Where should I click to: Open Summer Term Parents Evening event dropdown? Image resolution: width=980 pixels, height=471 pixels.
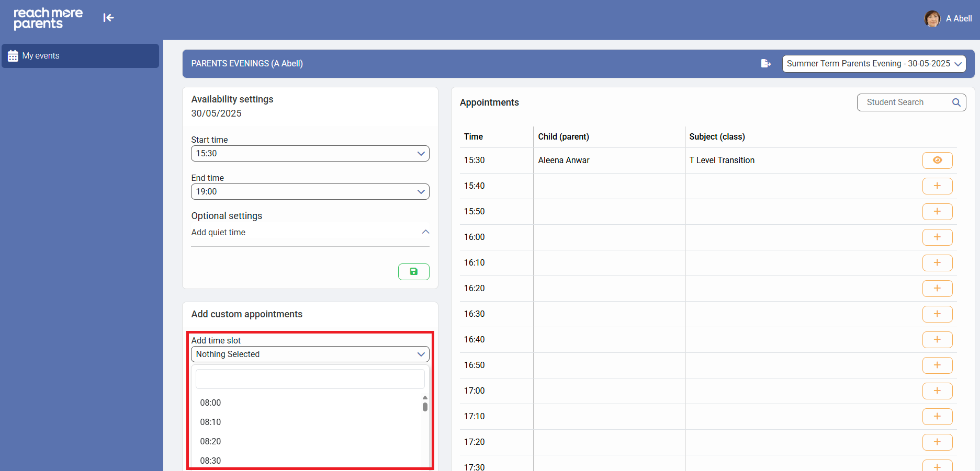coord(874,64)
